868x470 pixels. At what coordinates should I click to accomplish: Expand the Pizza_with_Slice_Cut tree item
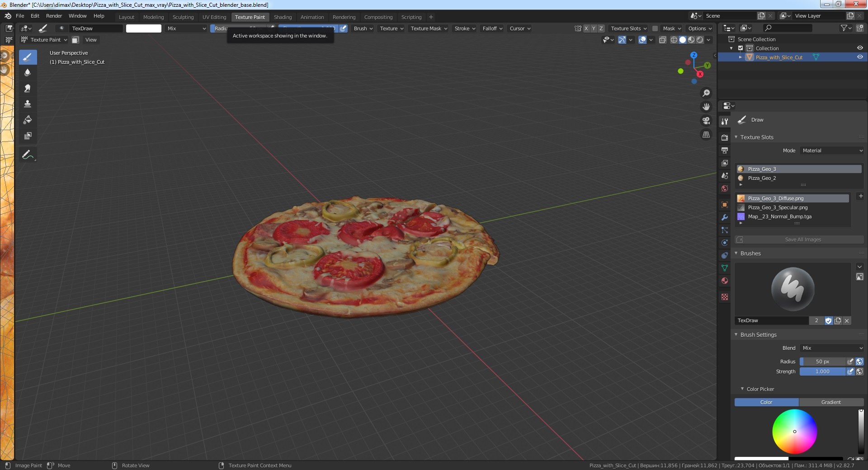click(741, 57)
